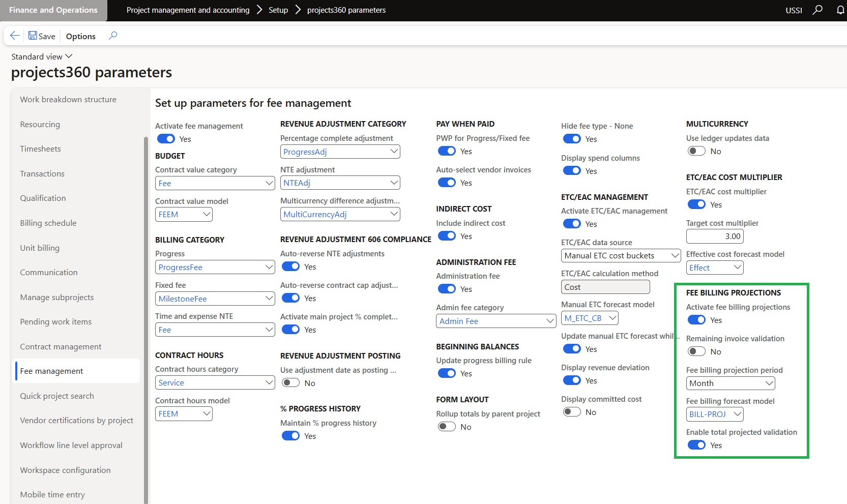Turn off Activate fee management toggle
The width and height of the screenshot is (847, 504).
(x=166, y=139)
